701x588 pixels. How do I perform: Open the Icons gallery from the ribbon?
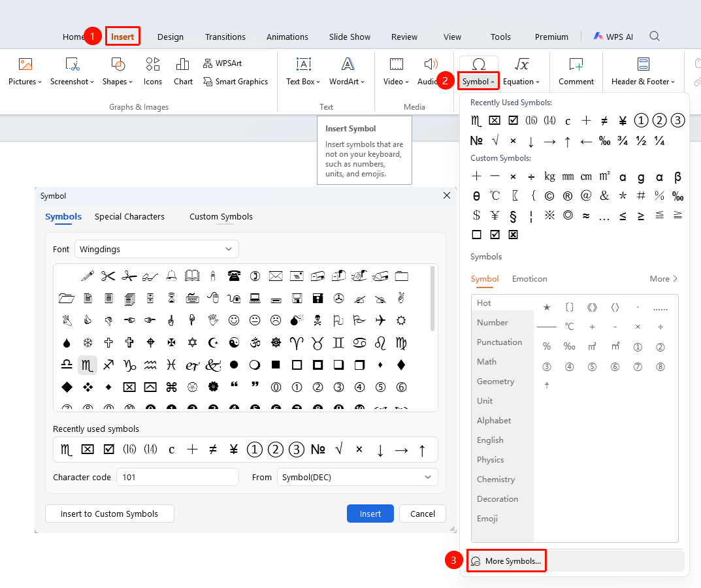(x=152, y=72)
